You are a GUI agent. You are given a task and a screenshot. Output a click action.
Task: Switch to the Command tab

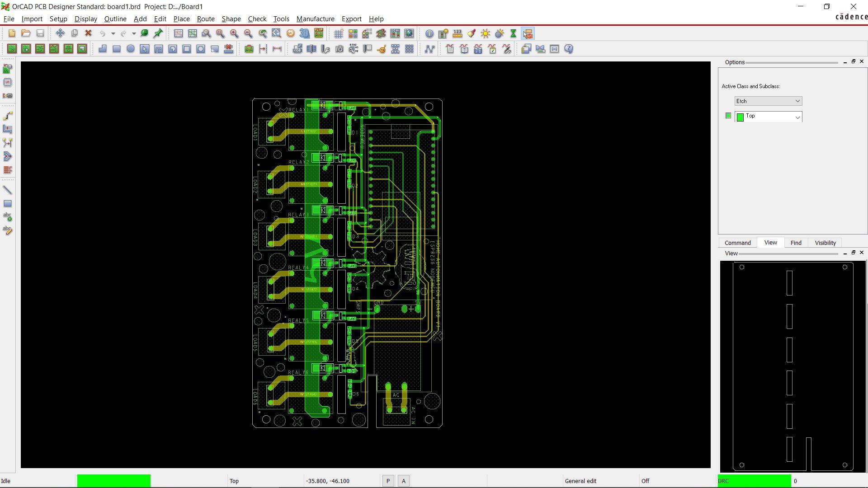pyautogui.click(x=737, y=243)
